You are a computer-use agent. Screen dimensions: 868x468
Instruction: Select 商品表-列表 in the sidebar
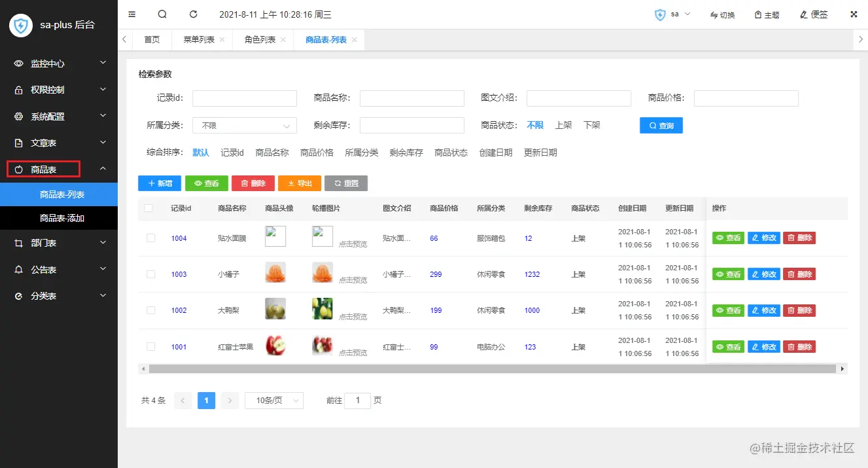[59, 194]
